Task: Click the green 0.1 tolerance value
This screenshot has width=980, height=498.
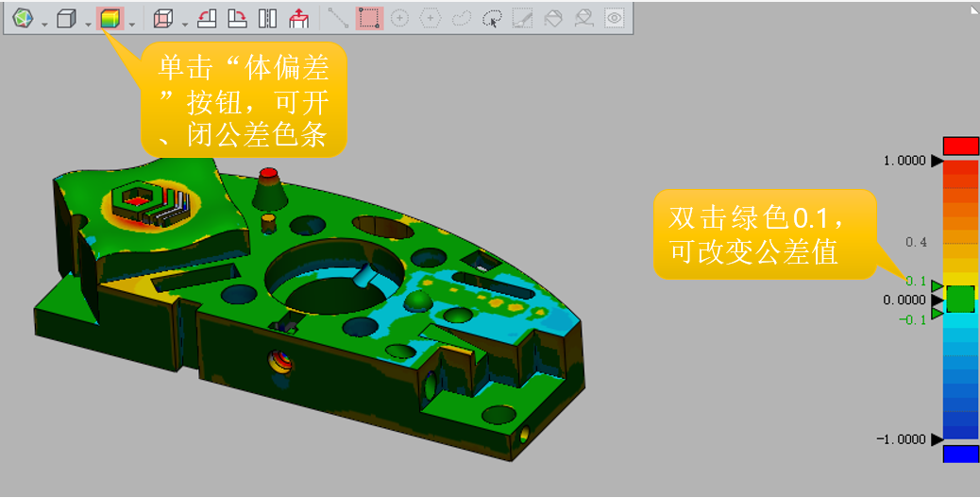Action: click(916, 281)
